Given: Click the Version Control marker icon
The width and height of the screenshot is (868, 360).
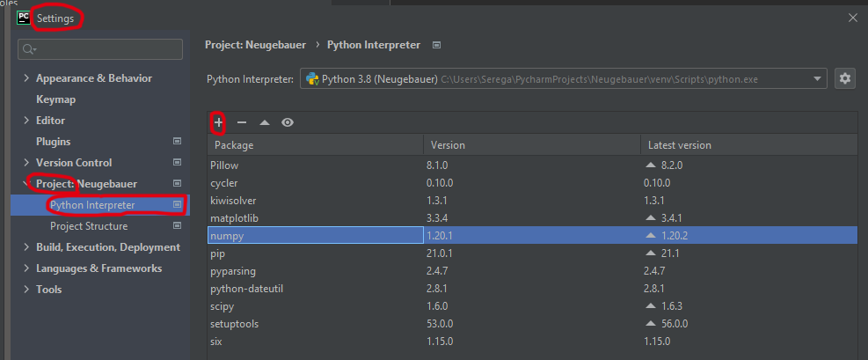Looking at the screenshot, I should 177,163.
